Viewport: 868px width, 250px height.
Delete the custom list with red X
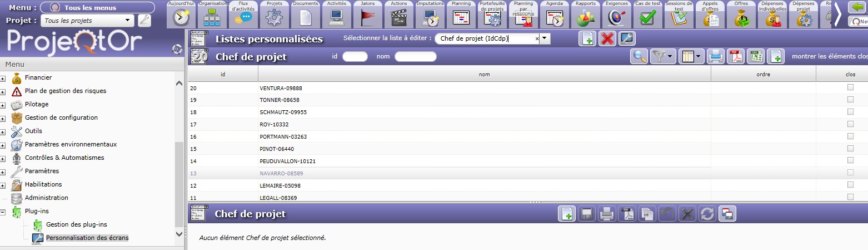607,39
